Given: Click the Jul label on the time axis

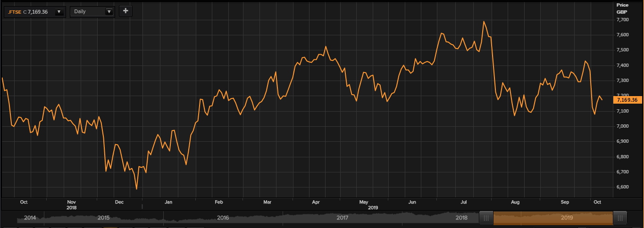Looking at the screenshot, I should click(x=463, y=202).
